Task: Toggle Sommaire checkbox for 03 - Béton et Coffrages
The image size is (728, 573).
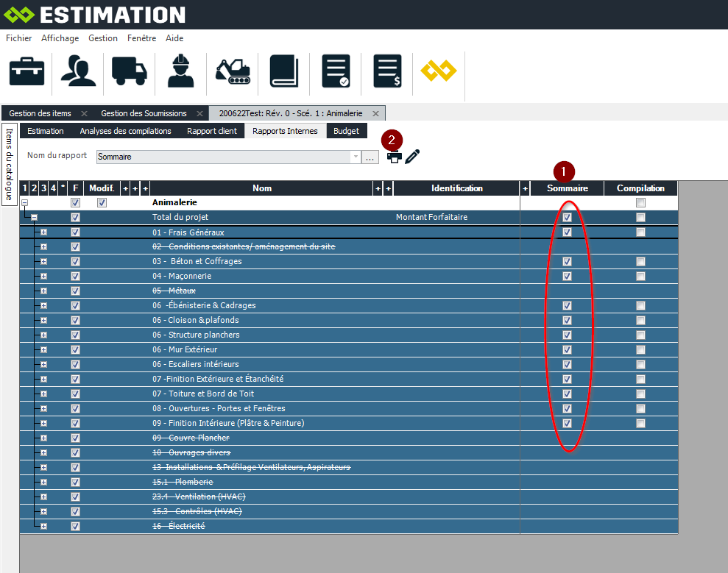Action: tap(567, 262)
